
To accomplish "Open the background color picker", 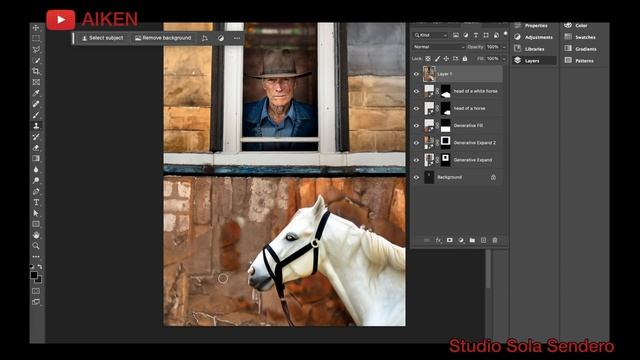I will (x=39, y=280).
